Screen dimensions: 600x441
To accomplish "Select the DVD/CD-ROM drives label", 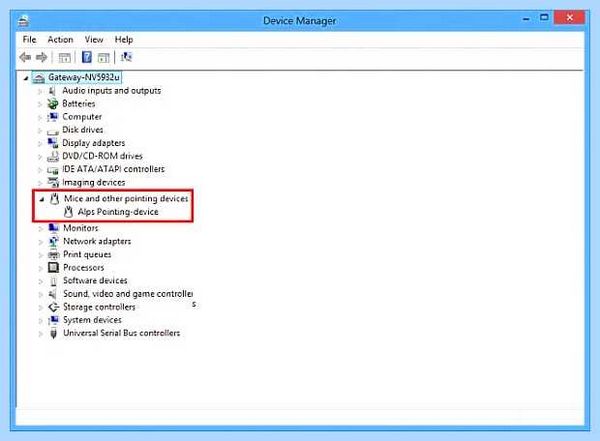I will tap(103, 156).
